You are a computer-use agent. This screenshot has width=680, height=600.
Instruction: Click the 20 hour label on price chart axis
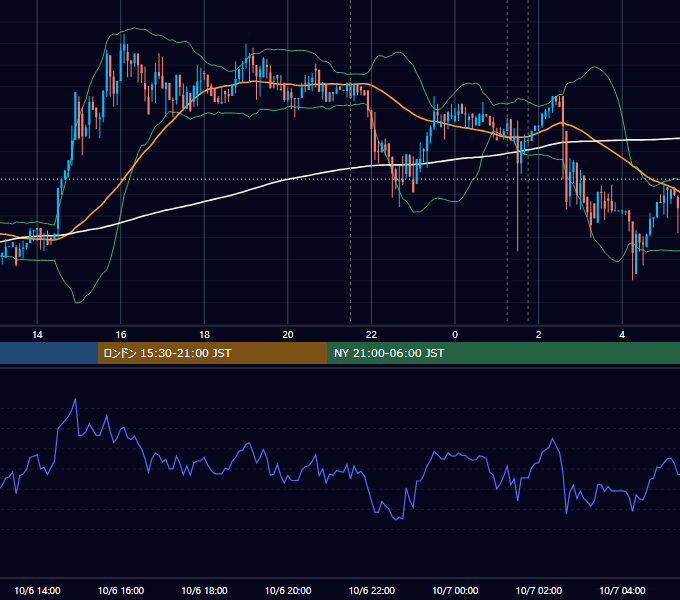288,335
